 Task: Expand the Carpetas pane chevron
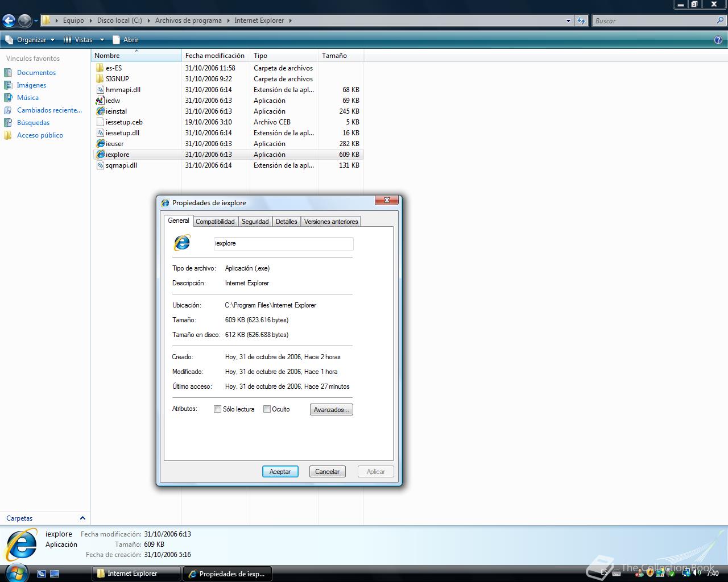(x=82, y=518)
